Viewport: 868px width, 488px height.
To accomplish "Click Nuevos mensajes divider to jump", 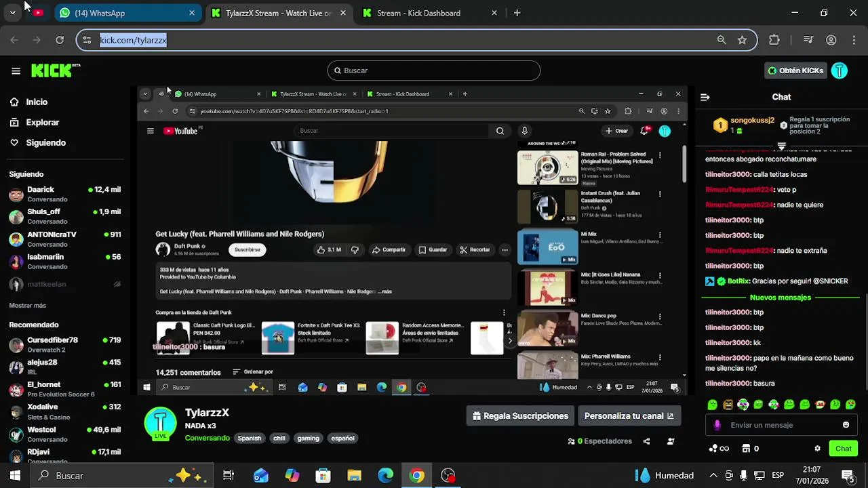I will coord(780,298).
